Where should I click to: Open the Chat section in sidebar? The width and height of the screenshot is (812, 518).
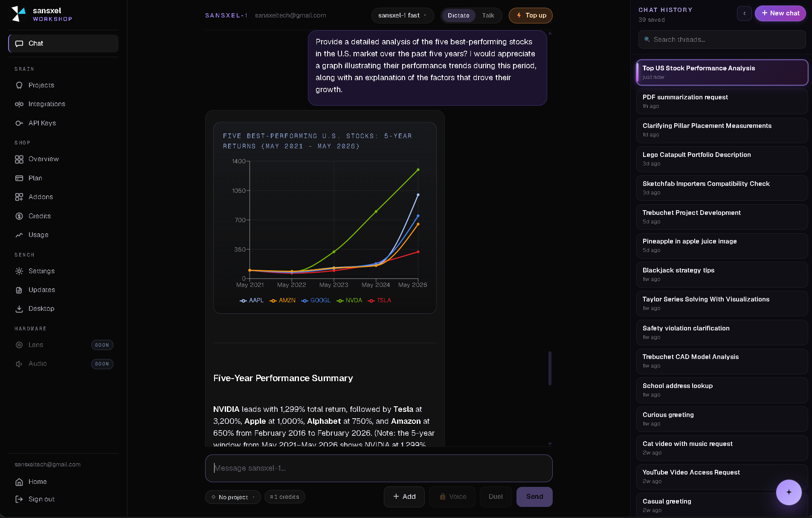[64, 43]
